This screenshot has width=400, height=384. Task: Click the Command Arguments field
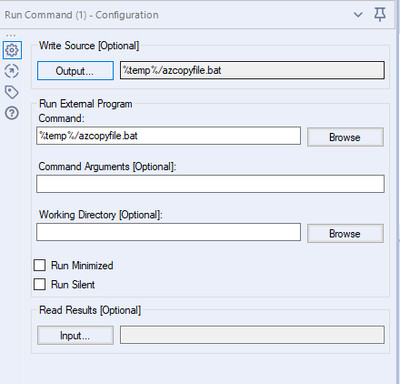click(x=210, y=184)
